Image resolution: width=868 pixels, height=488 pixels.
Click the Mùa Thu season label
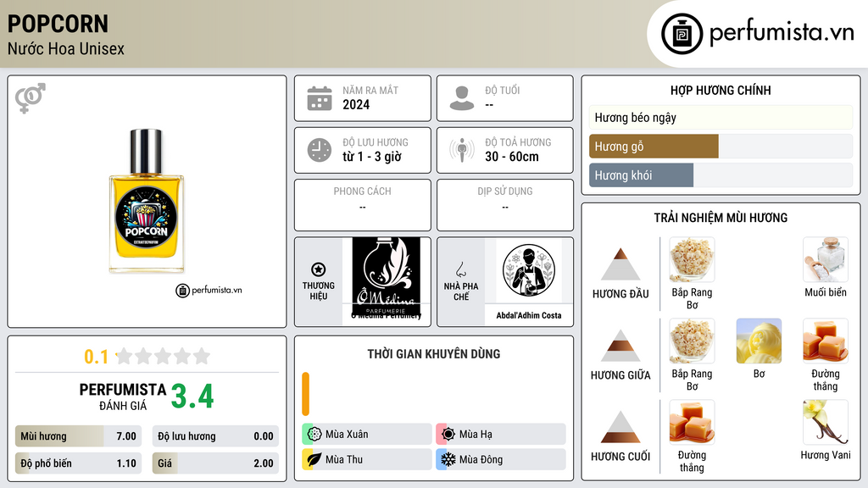344,459
